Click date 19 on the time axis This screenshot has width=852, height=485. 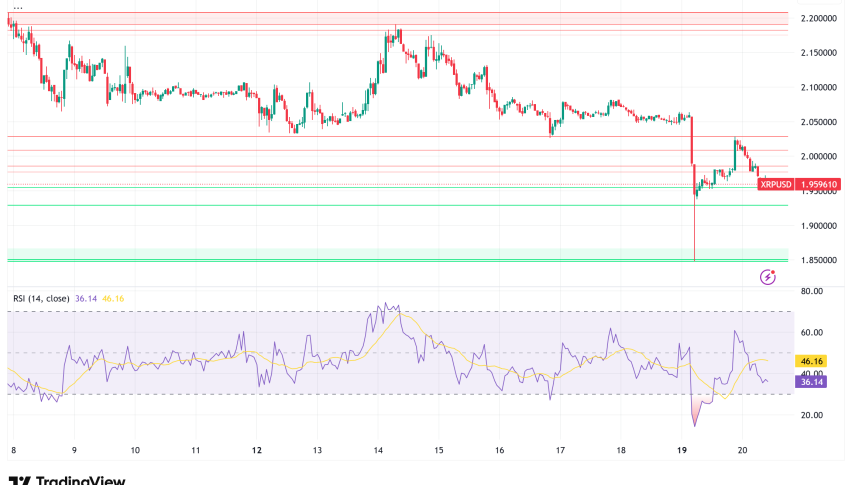pyautogui.click(x=682, y=450)
